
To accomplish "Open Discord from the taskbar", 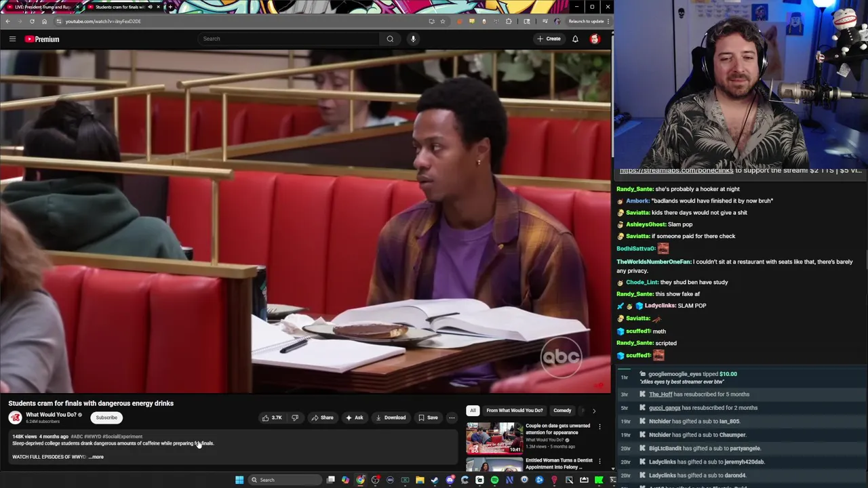I will 450,480.
